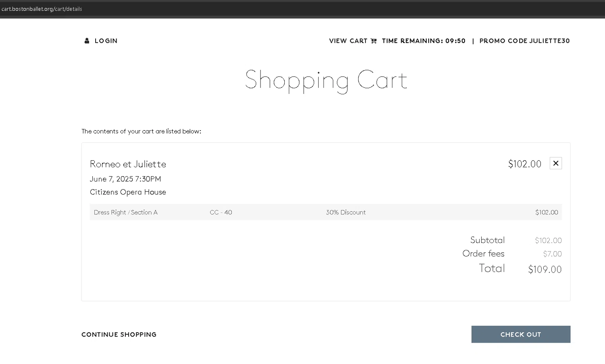This screenshot has height=364, width=605.
Task: Select the Dress Right / Section A text
Action: tap(125, 212)
